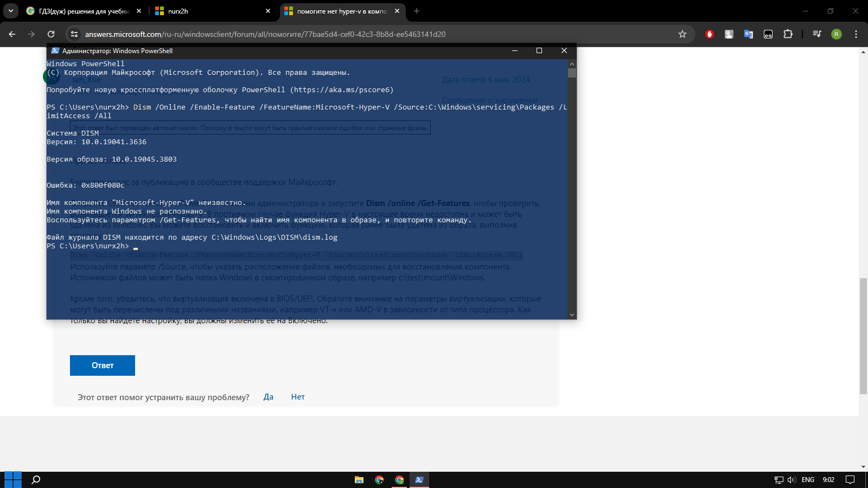Click the pscore6 URL line in PowerShell
This screenshot has height=488, width=868.
(220, 90)
